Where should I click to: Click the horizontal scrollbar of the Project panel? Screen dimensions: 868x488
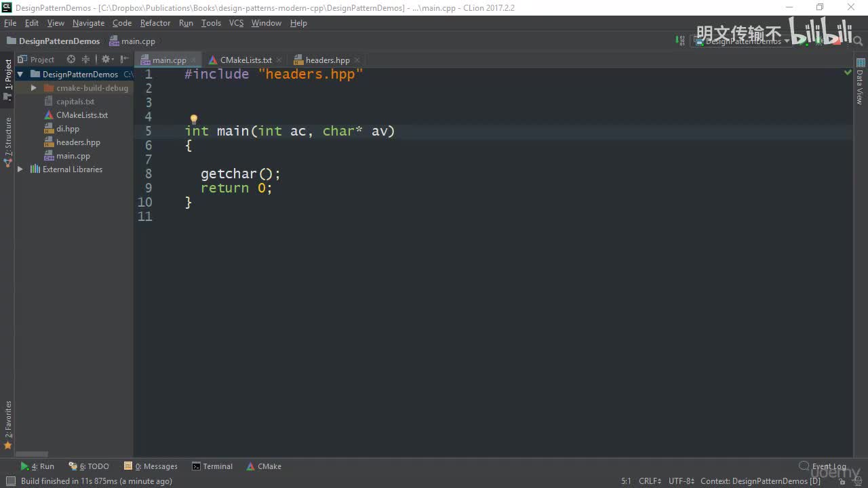point(32,454)
